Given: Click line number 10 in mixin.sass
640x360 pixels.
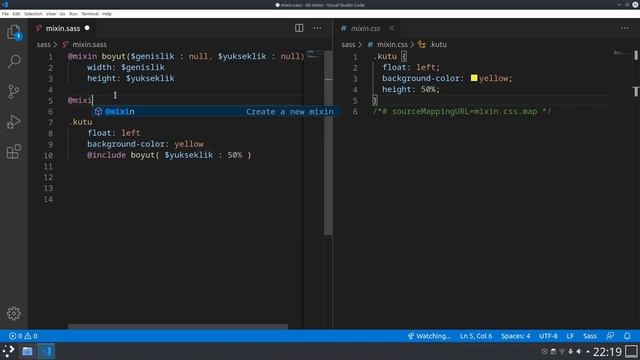Looking at the screenshot, I should pyautogui.click(x=48, y=155).
